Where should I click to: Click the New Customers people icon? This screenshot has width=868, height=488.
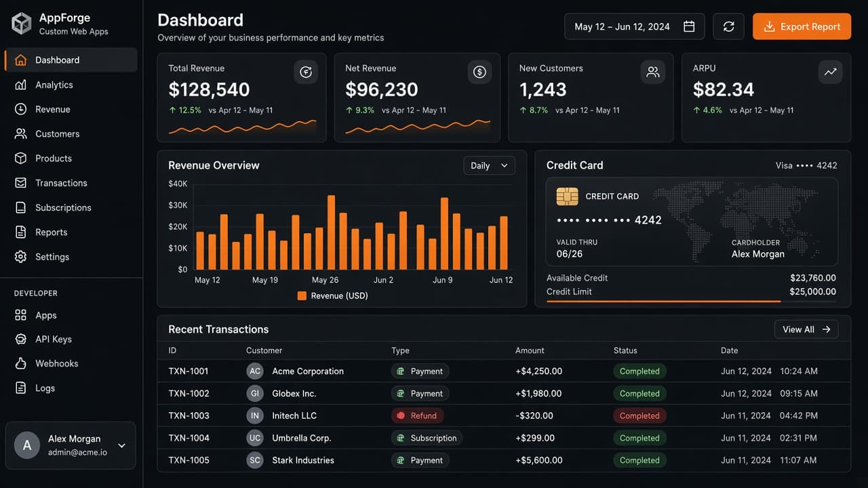point(653,72)
